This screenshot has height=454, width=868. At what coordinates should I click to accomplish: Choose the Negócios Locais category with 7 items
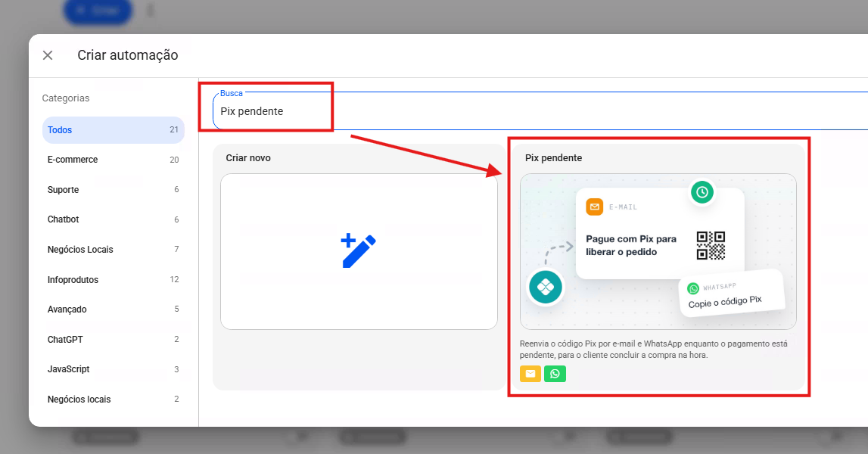(x=113, y=249)
